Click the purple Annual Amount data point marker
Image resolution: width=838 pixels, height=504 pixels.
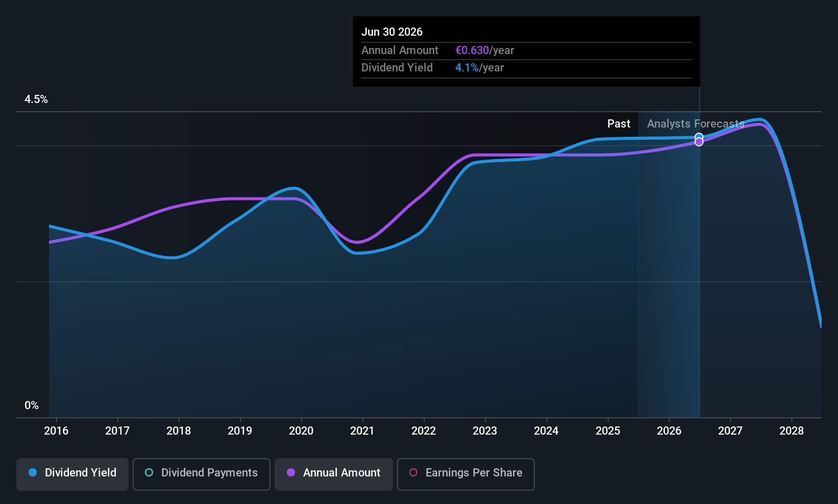(699, 142)
